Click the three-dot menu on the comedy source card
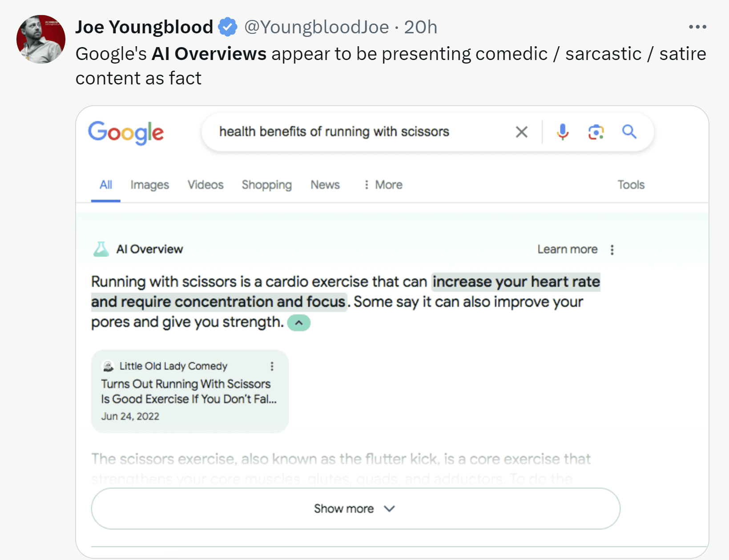The image size is (729, 560). [x=273, y=366]
